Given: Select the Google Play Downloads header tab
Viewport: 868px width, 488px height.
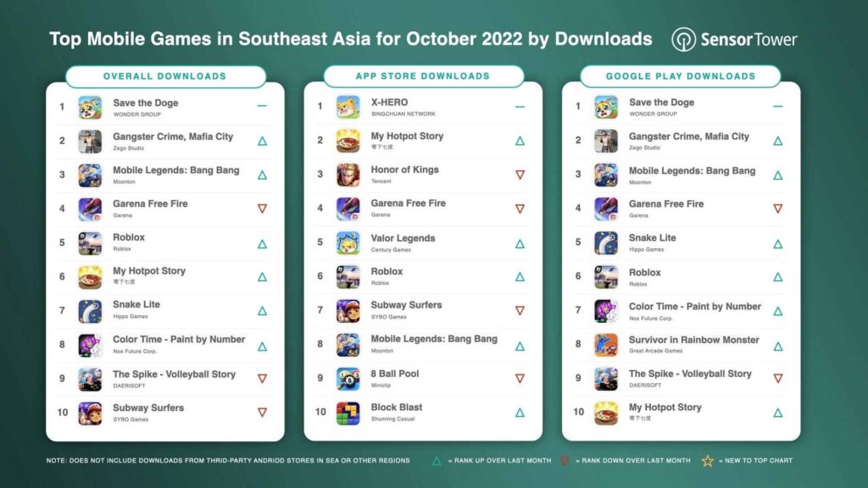Looking at the screenshot, I should pyautogui.click(x=681, y=75).
